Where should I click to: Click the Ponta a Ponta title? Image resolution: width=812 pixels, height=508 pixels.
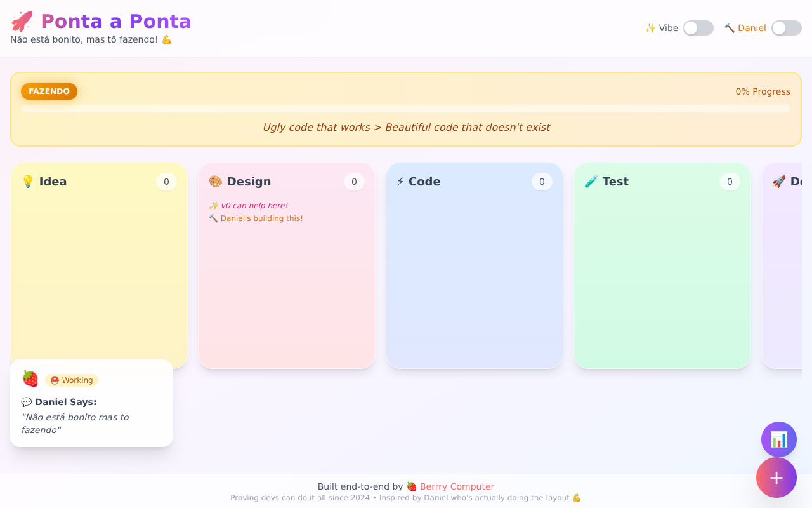click(115, 22)
